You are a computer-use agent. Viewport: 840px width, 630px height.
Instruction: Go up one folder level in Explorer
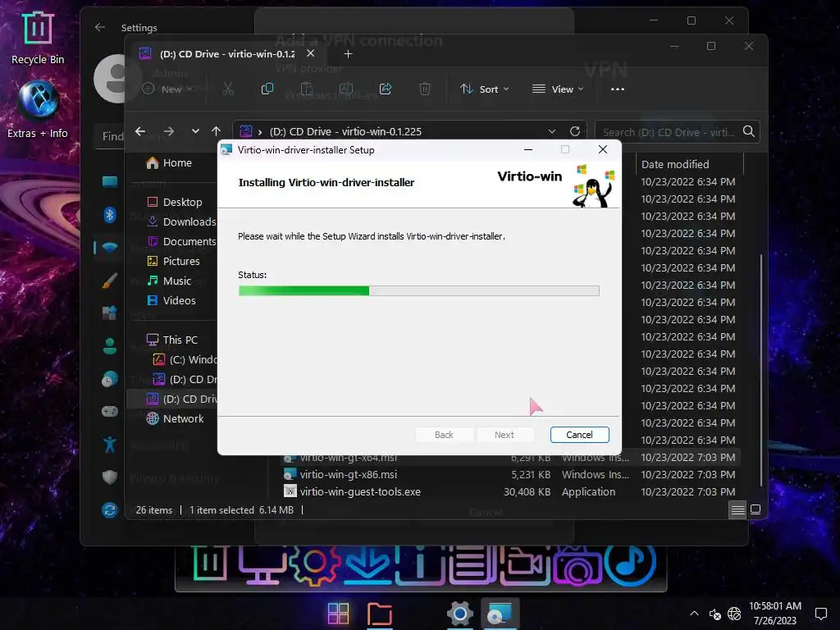[216, 131]
